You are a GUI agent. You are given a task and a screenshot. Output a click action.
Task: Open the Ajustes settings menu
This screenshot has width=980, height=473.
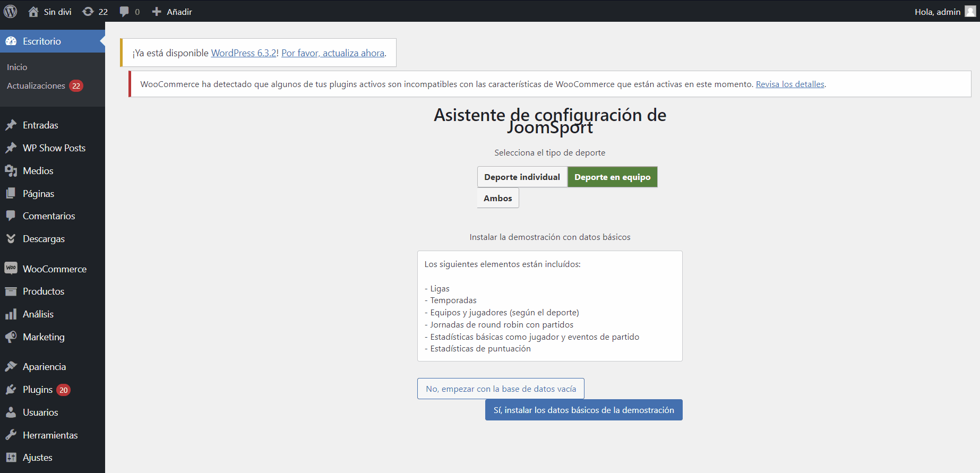coord(37,458)
